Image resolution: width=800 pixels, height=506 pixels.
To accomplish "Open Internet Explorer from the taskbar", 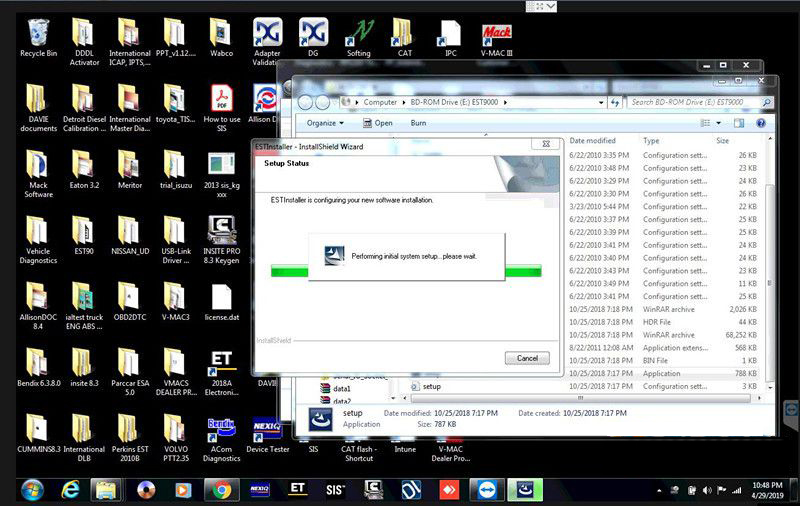I will pos(70,490).
